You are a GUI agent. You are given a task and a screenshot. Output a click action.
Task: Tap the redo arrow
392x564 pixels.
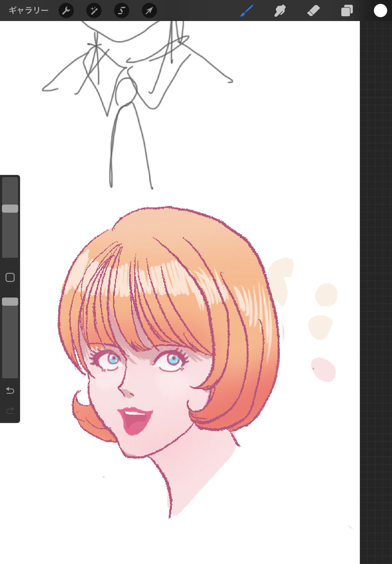[x=10, y=411]
